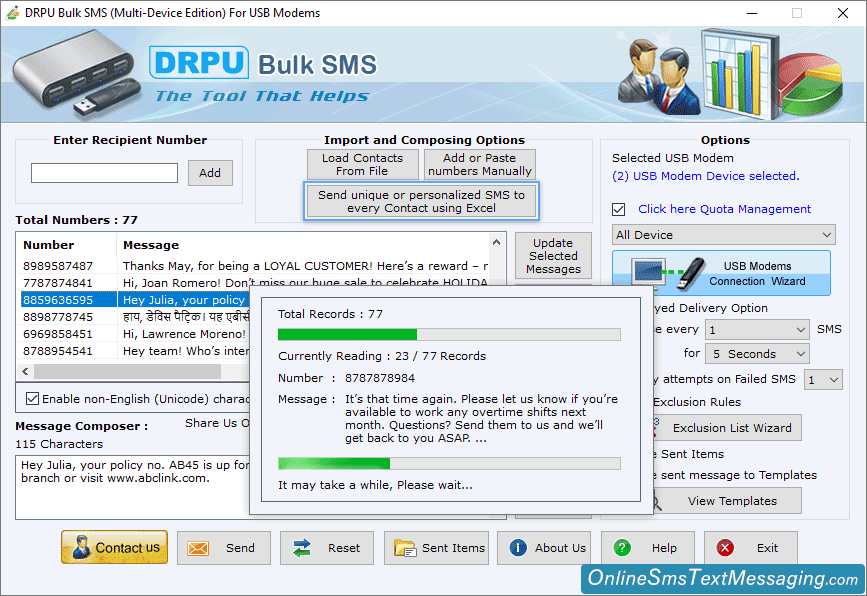The image size is (867, 596).
Task: Click the lower reading progress bar
Action: click(x=449, y=463)
